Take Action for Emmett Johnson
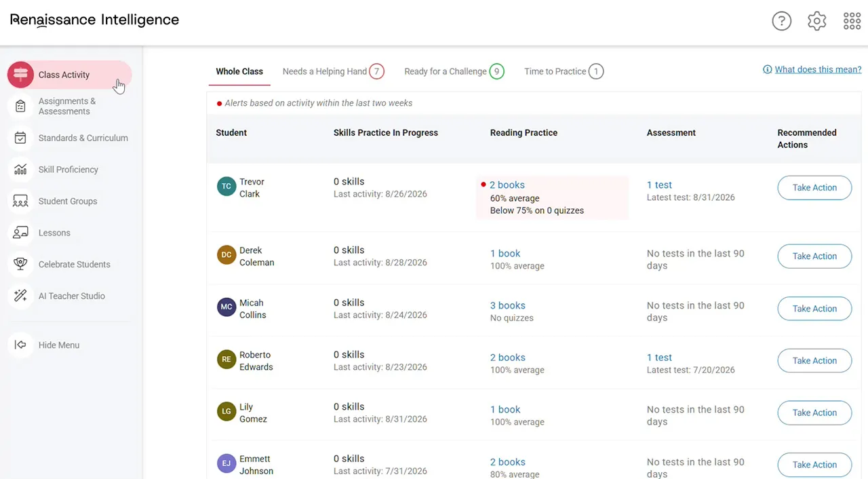Image resolution: width=868 pixels, height=479 pixels. (814, 465)
